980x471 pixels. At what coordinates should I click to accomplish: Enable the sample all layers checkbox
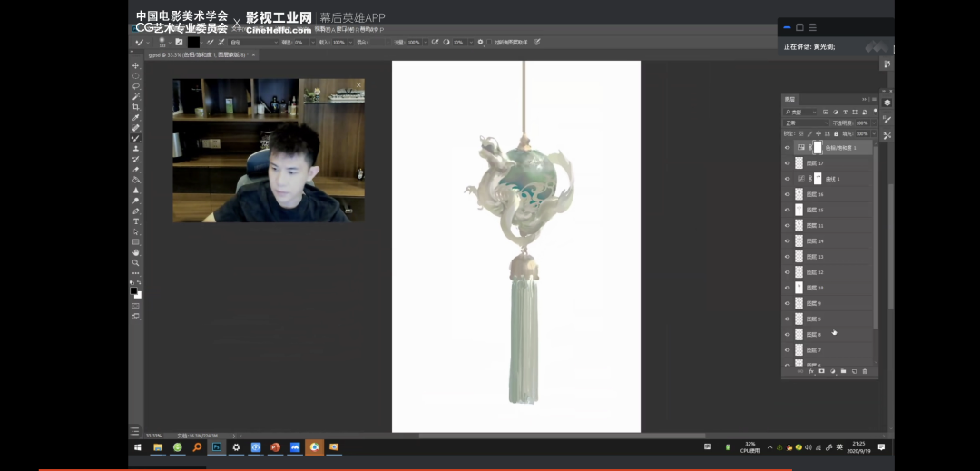[489, 42]
